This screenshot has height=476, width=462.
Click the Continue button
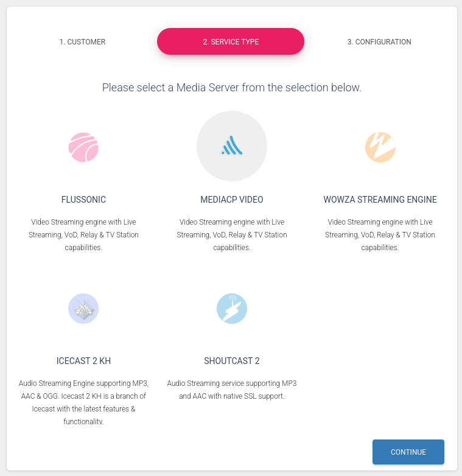coord(408,452)
